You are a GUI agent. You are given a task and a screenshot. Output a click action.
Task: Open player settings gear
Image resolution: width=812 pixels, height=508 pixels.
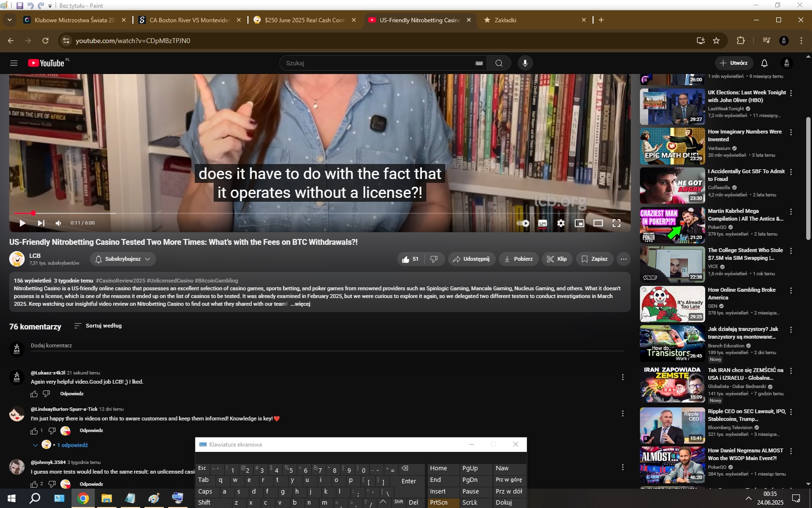[x=561, y=223]
